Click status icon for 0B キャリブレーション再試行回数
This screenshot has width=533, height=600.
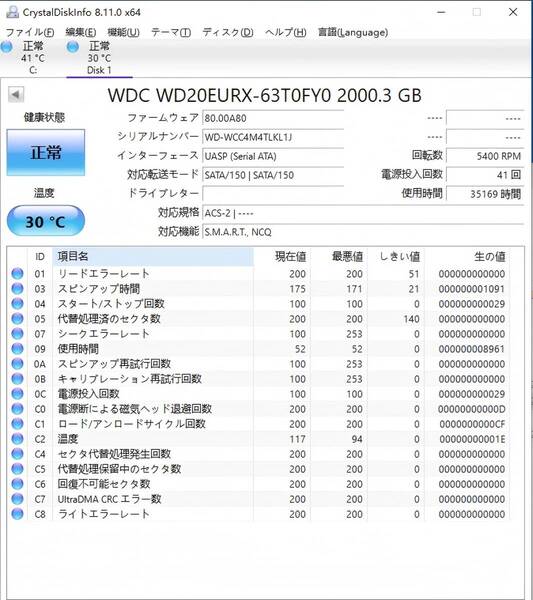click(17, 378)
